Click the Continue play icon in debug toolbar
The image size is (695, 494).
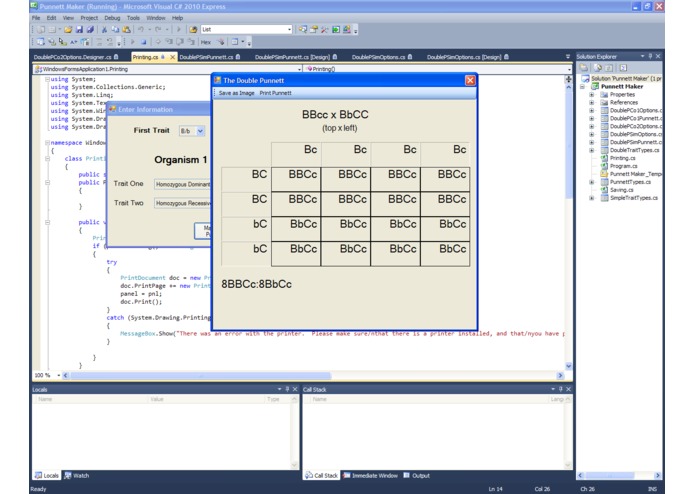click(x=132, y=42)
